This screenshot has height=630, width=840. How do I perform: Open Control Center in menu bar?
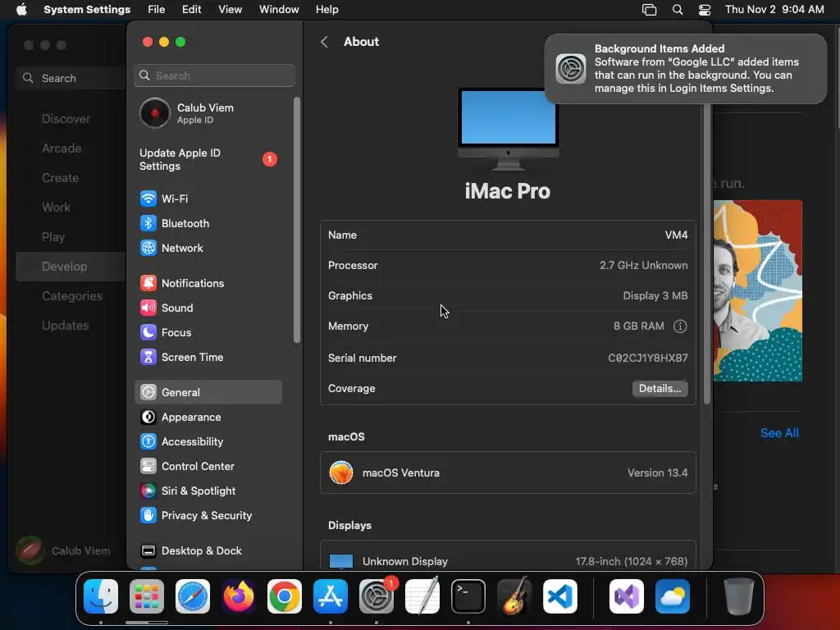click(705, 10)
